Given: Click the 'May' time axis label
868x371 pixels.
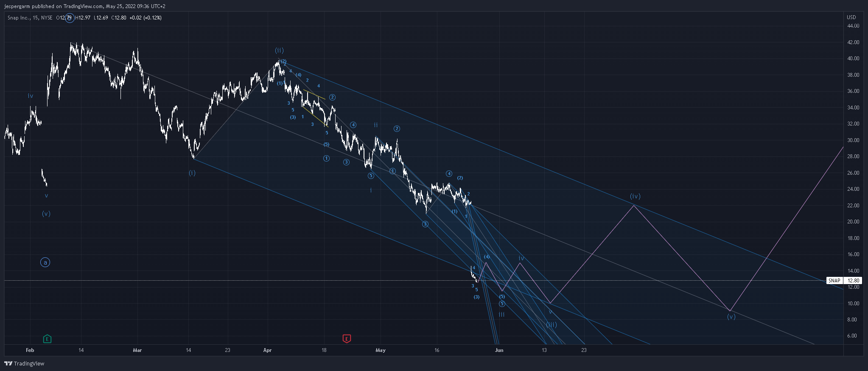Looking at the screenshot, I should [x=381, y=350].
